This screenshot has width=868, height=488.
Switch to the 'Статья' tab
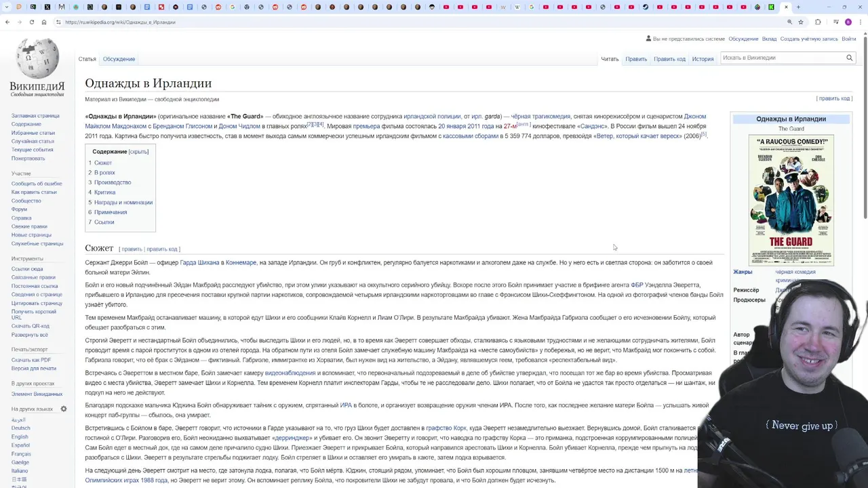(87, 59)
